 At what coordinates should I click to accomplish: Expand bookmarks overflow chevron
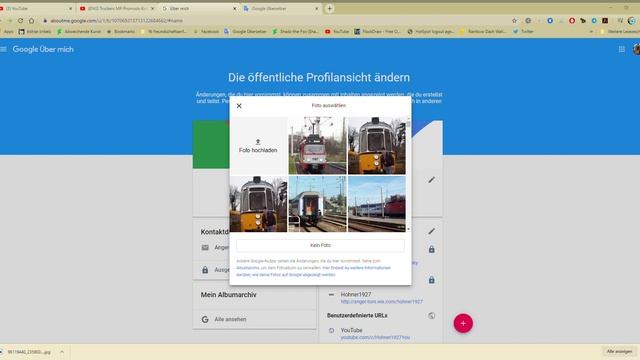click(591, 31)
